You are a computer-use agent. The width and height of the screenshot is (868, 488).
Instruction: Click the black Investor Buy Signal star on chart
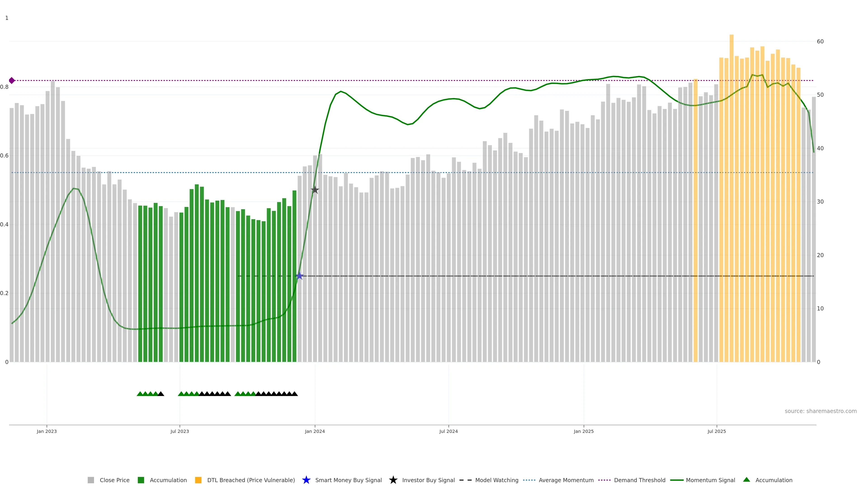(x=315, y=190)
